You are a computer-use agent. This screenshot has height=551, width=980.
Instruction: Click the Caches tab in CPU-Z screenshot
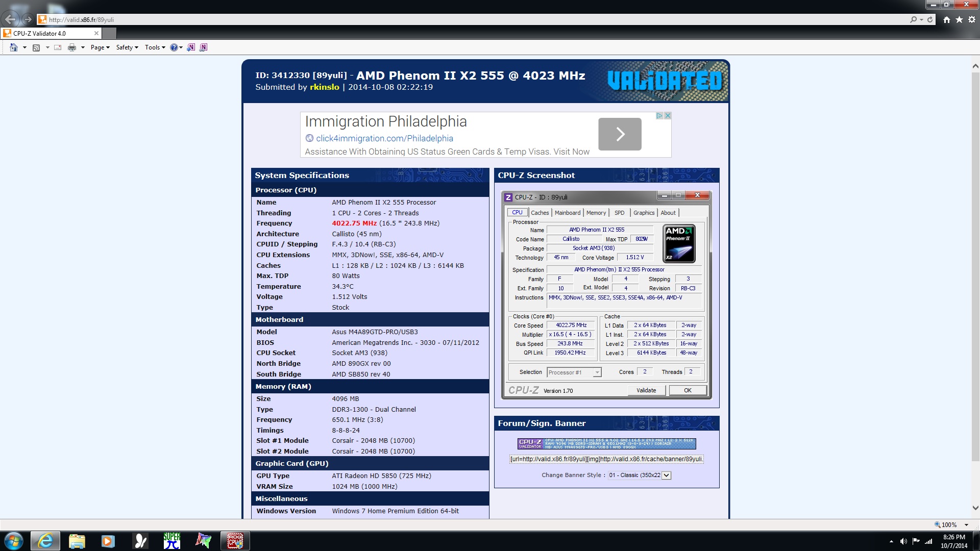pyautogui.click(x=540, y=213)
